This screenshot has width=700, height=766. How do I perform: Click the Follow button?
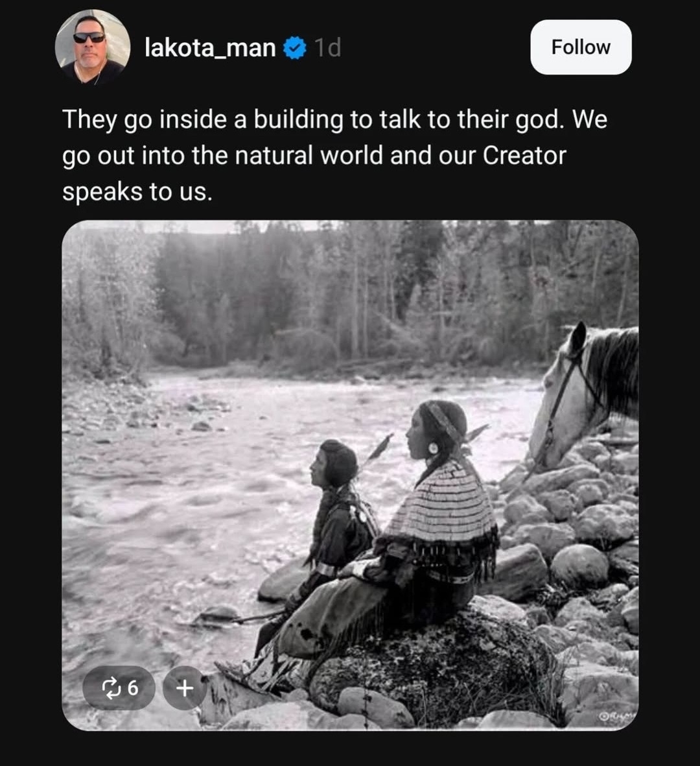[581, 47]
